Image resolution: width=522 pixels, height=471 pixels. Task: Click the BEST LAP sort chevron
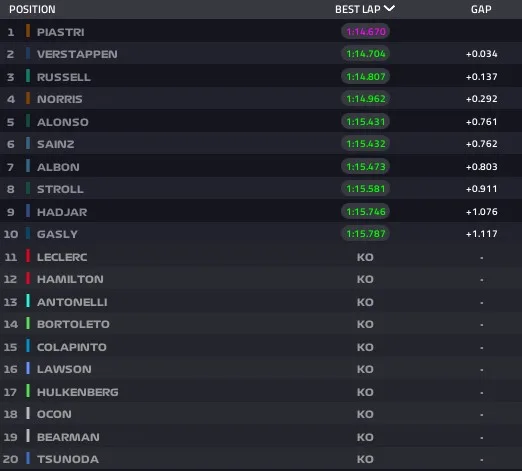pos(389,8)
